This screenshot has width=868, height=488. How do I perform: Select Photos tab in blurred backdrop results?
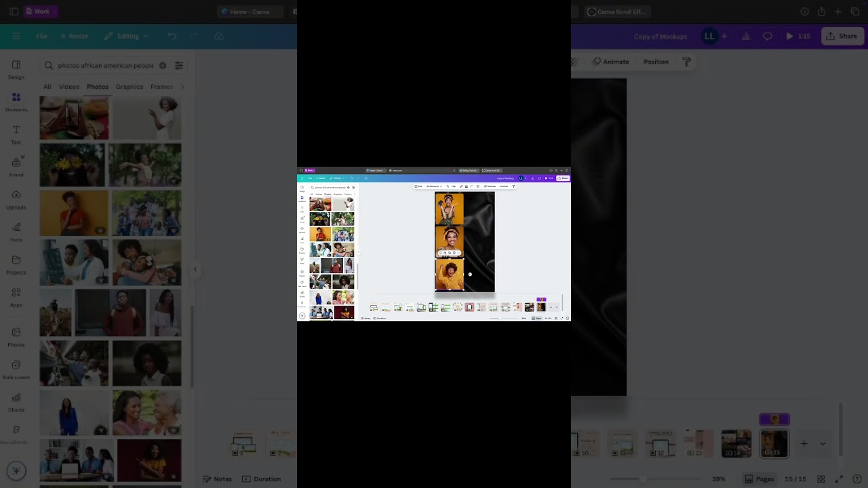(x=98, y=87)
